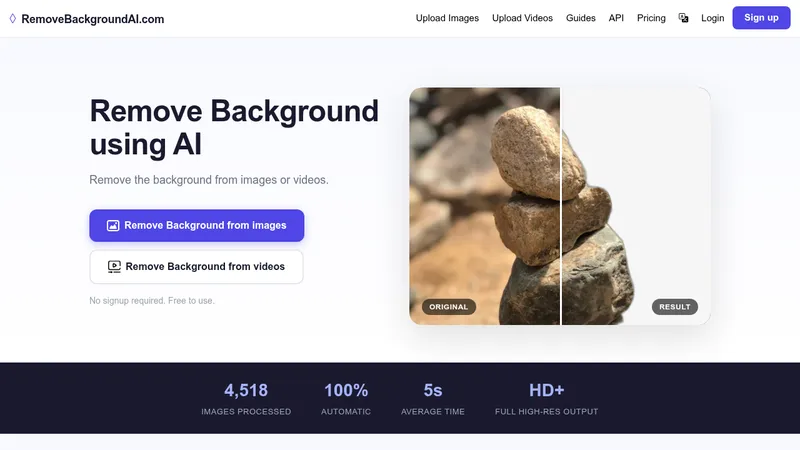This screenshot has width=800, height=450.
Task: Click the video icon in the videos button
Action: pyautogui.click(x=114, y=266)
